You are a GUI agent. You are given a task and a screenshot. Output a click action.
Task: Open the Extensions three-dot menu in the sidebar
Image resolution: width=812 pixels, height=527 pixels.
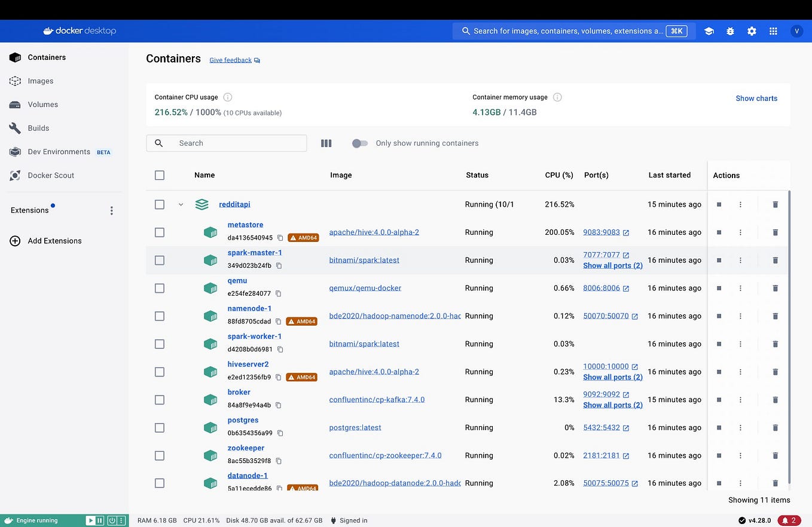pos(111,210)
